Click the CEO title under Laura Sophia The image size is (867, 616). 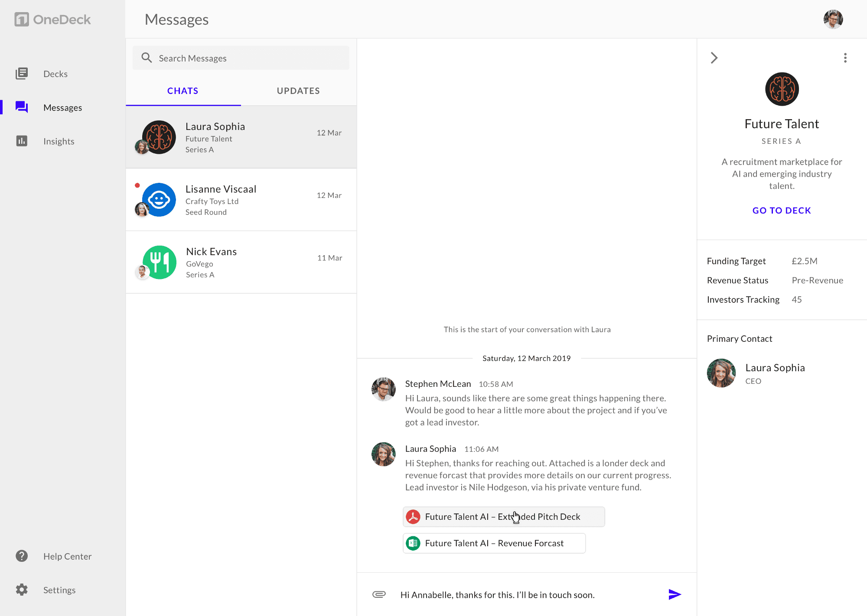(753, 381)
